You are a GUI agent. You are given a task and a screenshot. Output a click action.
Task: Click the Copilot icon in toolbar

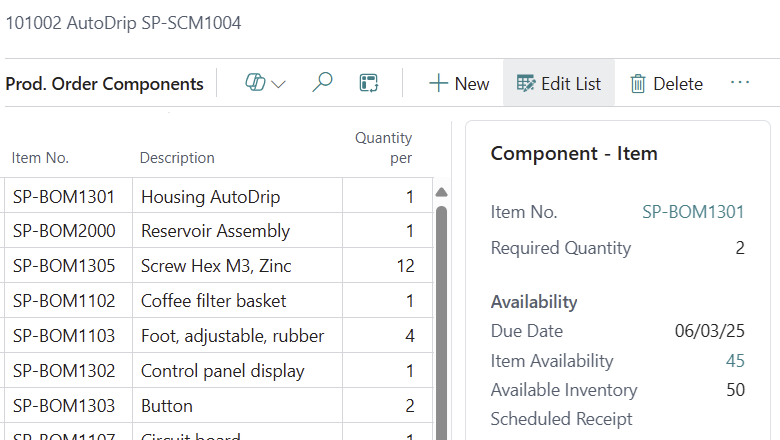click(254, 84)
